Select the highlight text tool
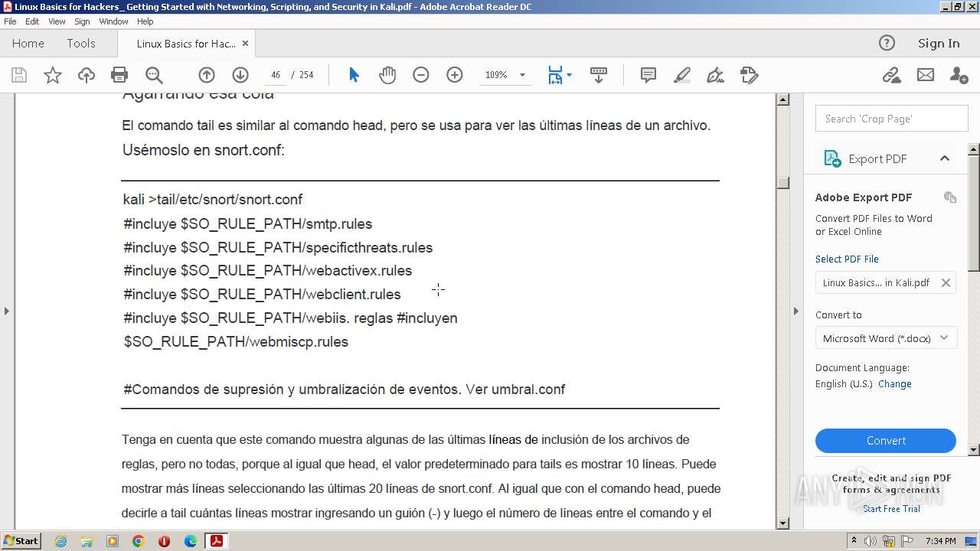980x551 pixels. coord(681,75)
